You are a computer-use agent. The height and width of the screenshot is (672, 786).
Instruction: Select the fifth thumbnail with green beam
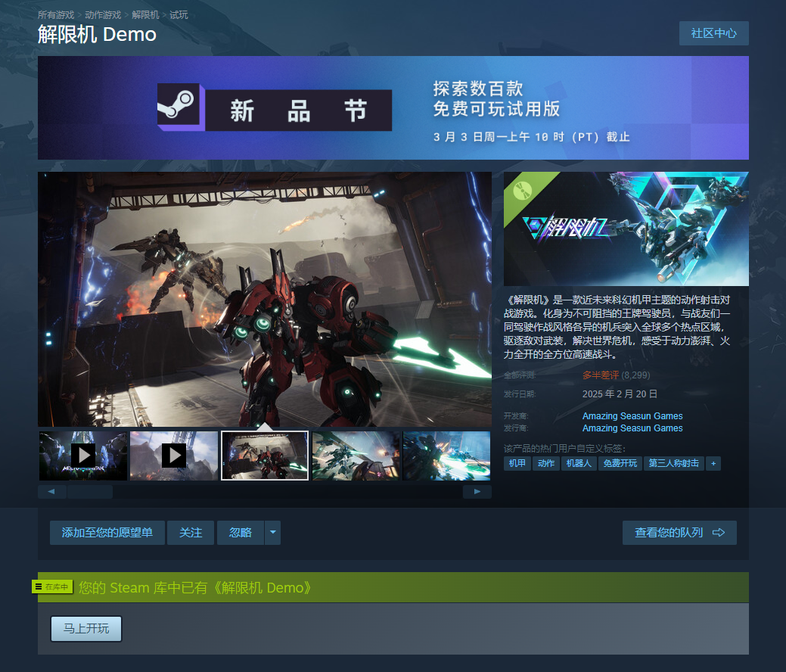(x=446, y=456)
